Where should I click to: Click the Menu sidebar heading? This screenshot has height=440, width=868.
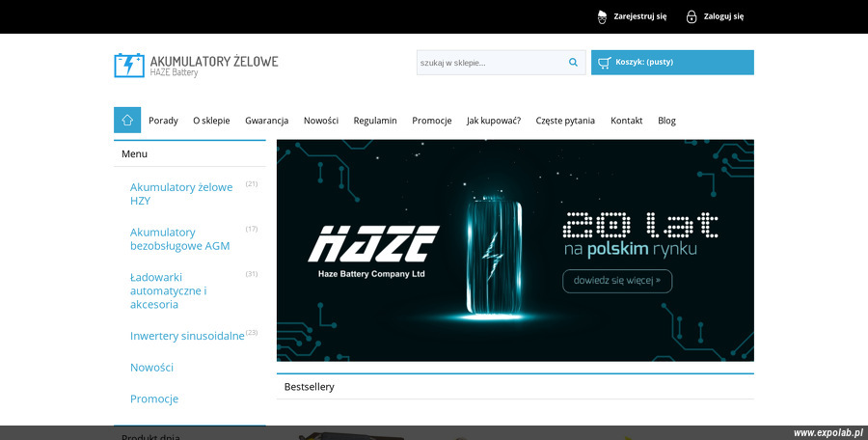pos(134,154)
